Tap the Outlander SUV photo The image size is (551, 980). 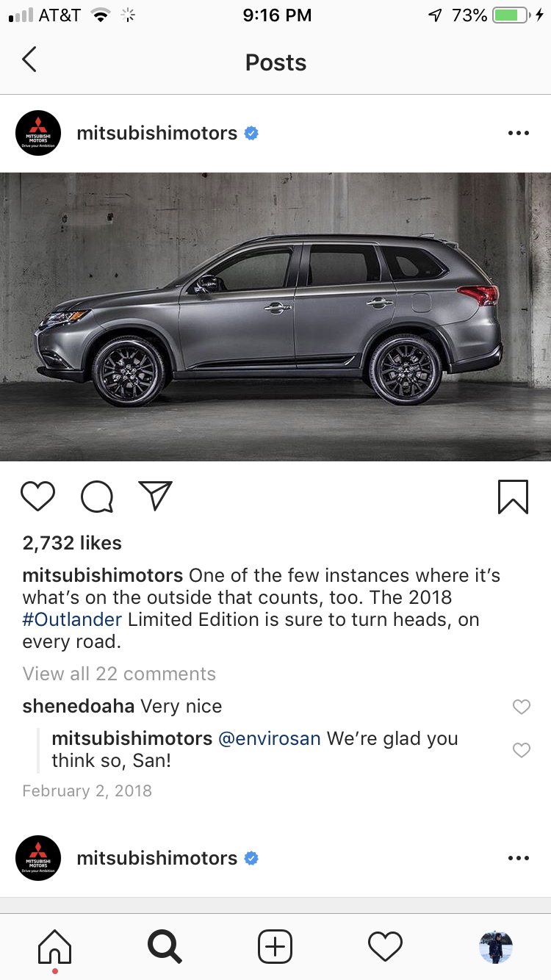coord(275,317)
